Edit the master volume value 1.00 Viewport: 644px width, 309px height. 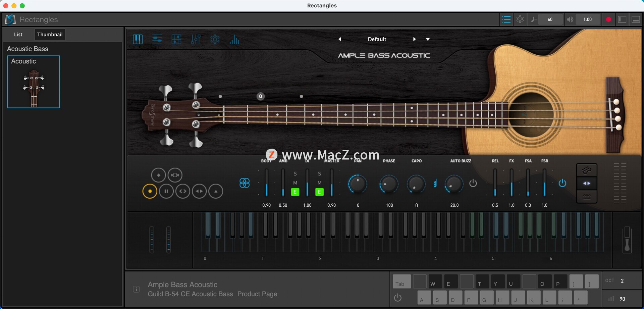coord(588,19)
